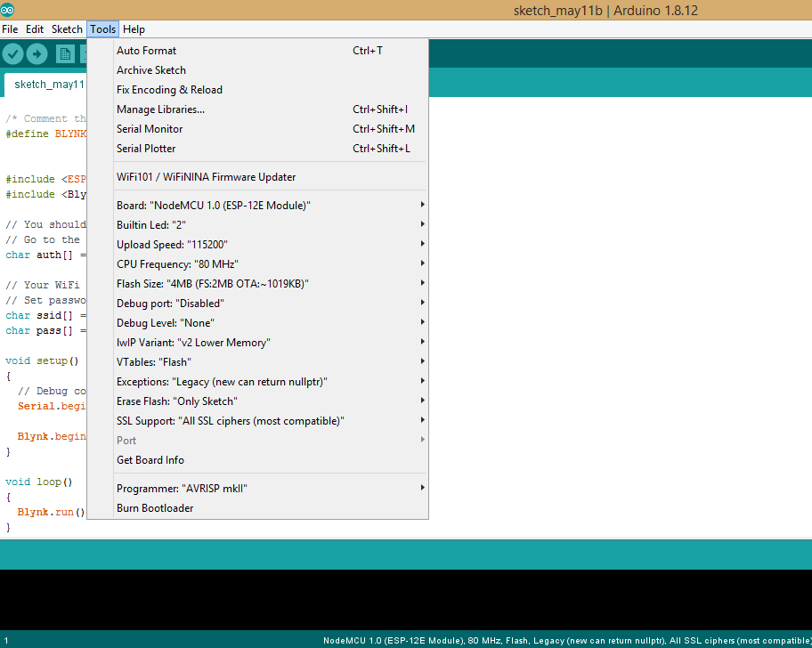Click the NodeMCU board info in status bar
812x648 pixels.
pyautogui.click(x=567, y=641)
